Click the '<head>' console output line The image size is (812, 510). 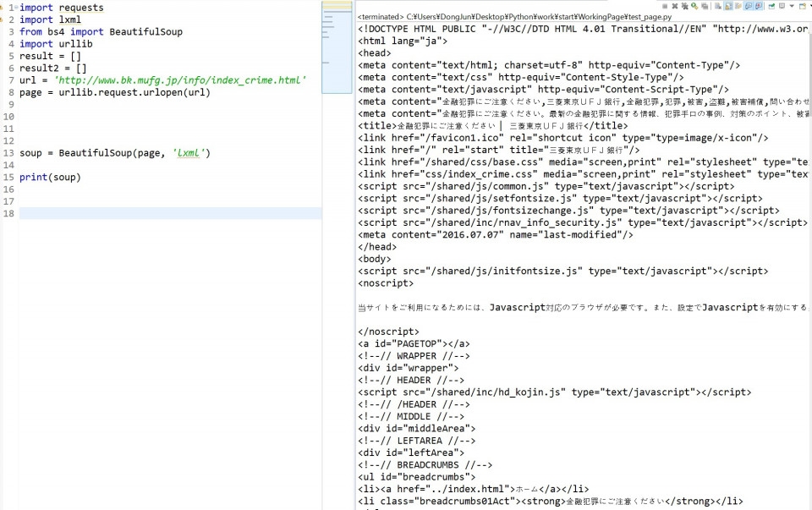[x=375, y=53]
